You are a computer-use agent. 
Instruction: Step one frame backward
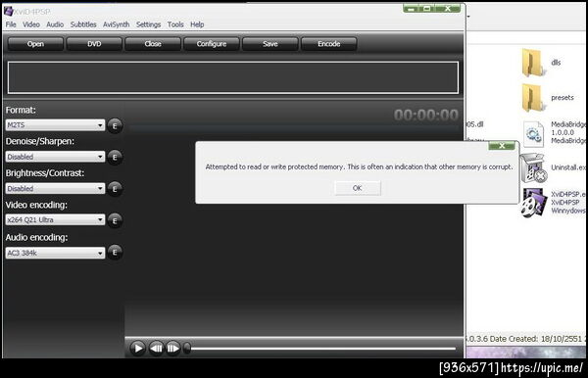point(157,349)
